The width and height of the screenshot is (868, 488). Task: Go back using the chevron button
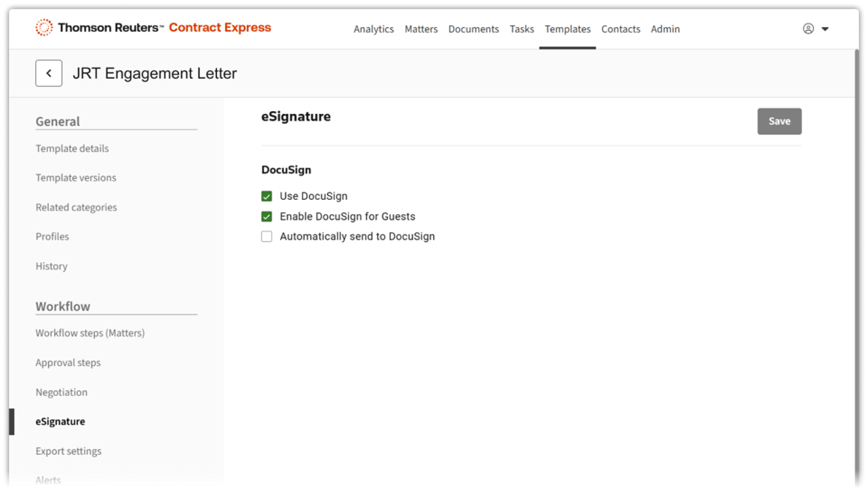[x=49, y=73]
